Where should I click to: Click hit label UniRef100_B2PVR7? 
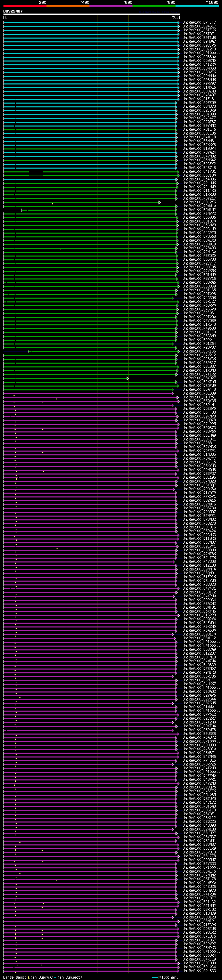(x=199, y=944)
